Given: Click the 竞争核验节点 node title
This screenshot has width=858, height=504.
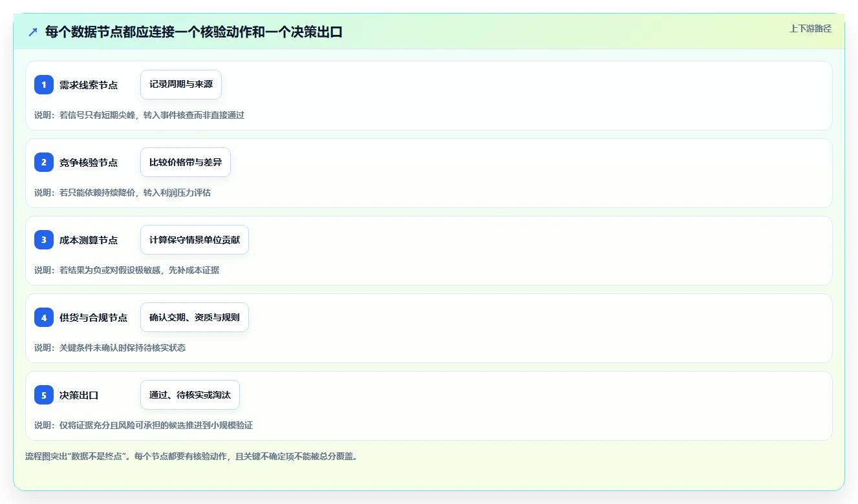Looking at the screenshot, I should point(89,162).
